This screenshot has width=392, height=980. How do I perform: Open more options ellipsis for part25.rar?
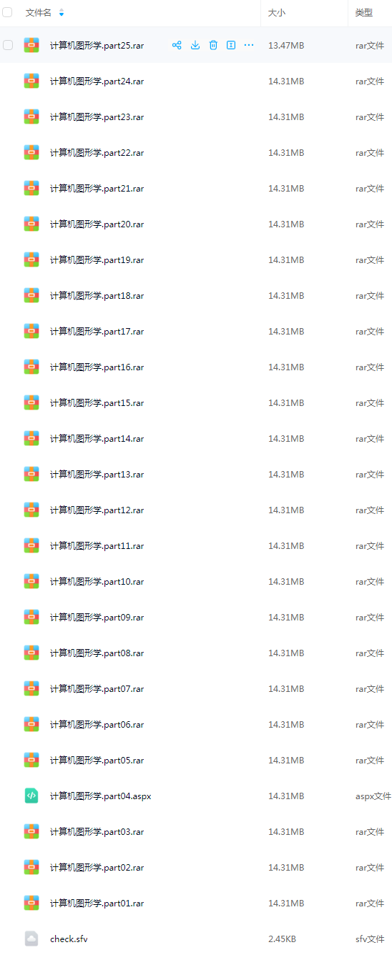(249, 45)
